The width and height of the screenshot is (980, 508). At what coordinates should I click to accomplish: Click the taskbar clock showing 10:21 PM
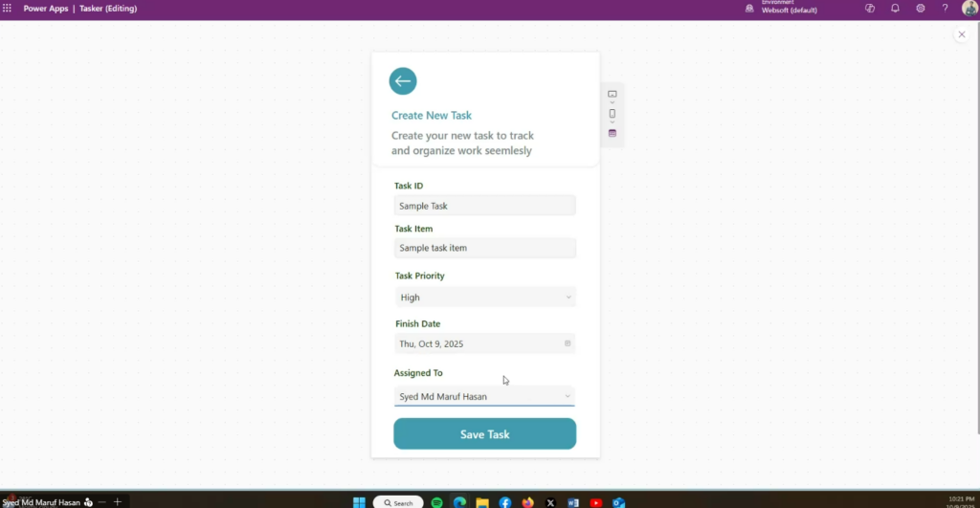[961, 501]
